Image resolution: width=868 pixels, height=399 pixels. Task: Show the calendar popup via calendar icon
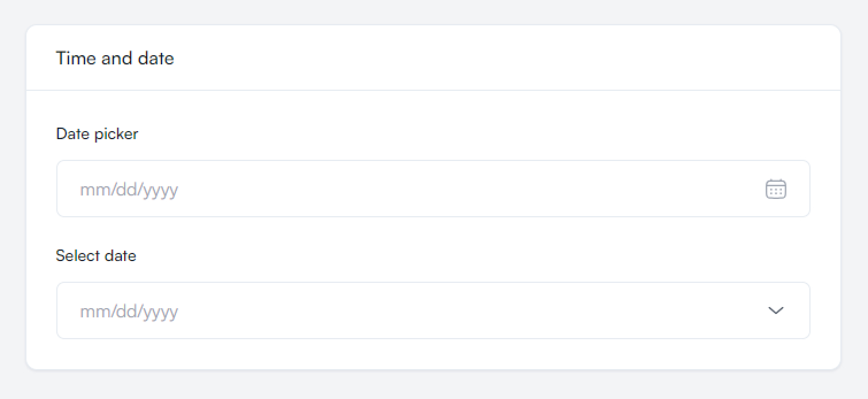[776, 189]
